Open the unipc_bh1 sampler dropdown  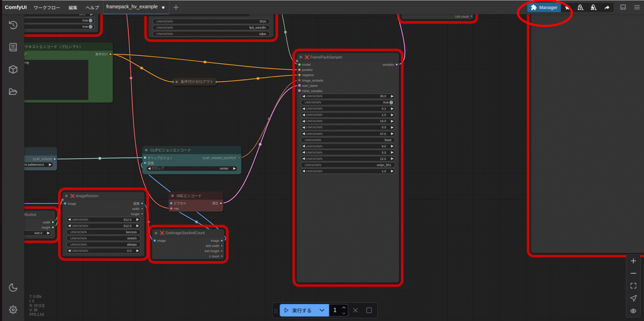coord(348,165)
